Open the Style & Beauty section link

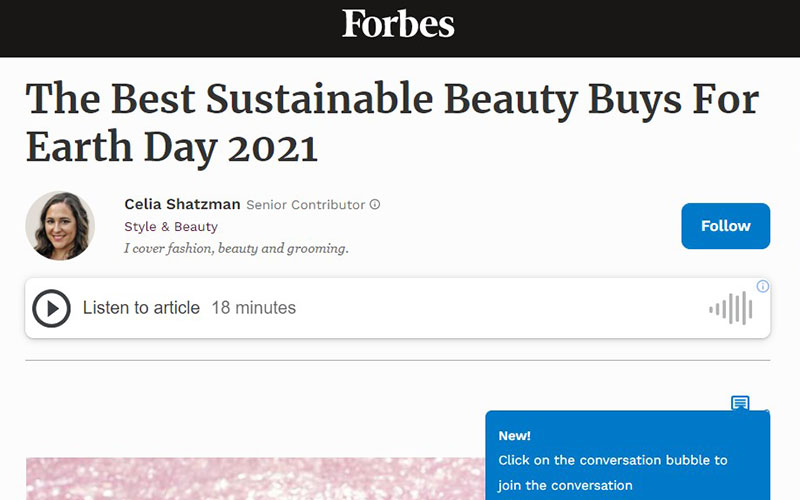[171, 227]
